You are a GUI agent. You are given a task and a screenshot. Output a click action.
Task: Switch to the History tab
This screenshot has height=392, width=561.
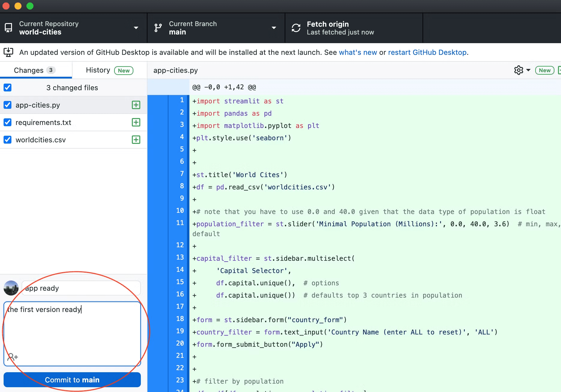click(109, 70)
